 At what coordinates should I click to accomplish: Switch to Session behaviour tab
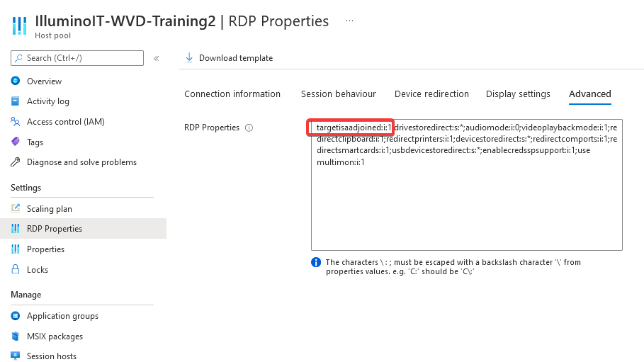[339, 94]
